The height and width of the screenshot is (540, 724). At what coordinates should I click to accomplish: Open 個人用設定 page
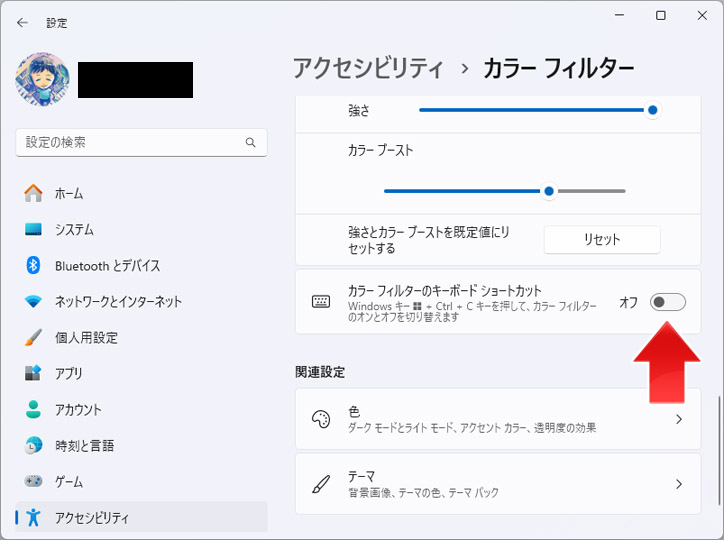141,337
